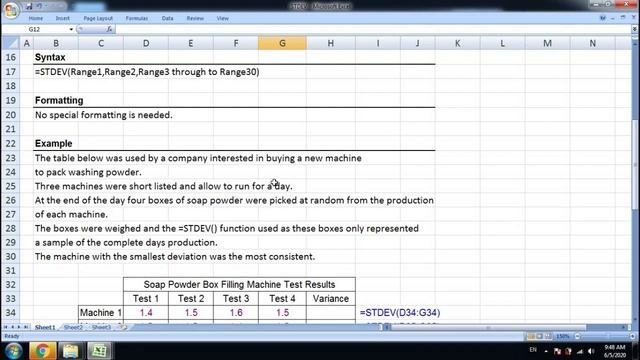Image resolution: width=640 pixels, height=360 pixels.
Task: Switch to Page Layout view in status bar
Action: (539, 336)
